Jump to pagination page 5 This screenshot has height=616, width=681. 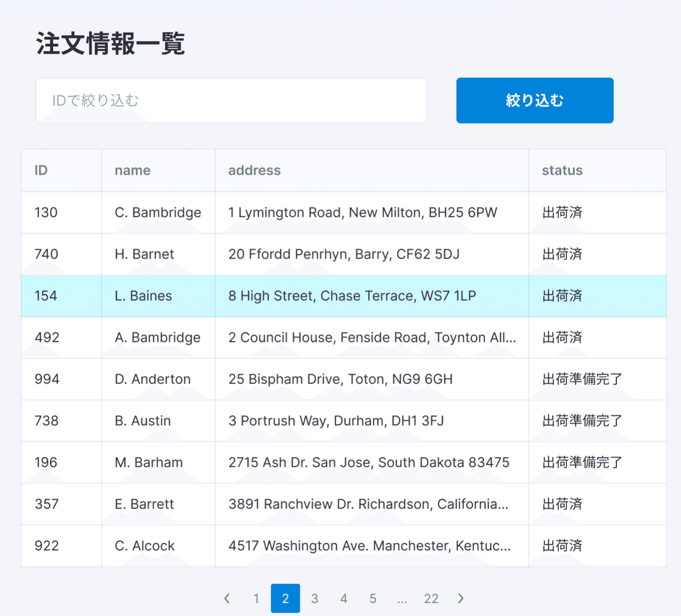373,598
